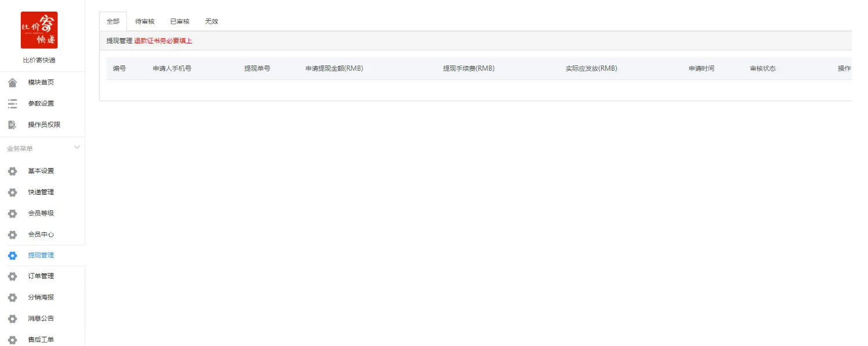This screenshot has width=868, height=346.
Task: Open 订单管理 menu item
Action: (42, 276)
